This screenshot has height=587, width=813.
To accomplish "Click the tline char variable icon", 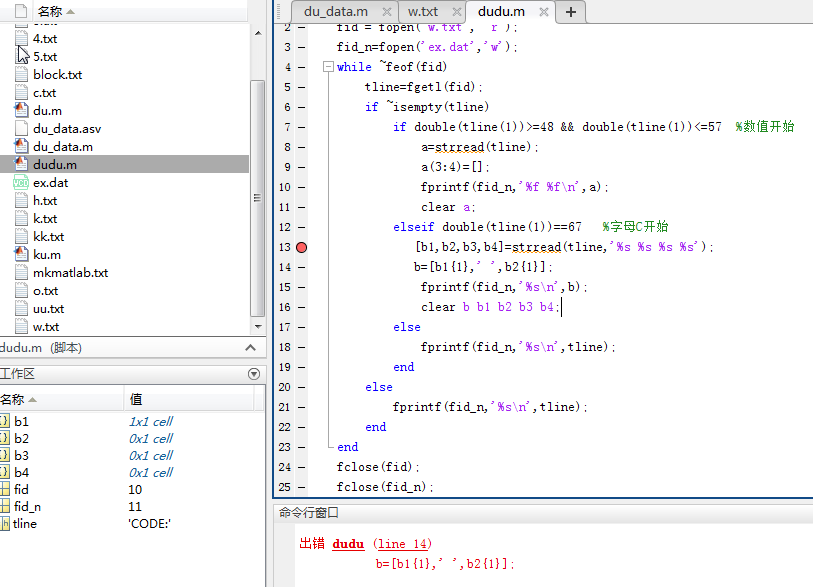I will [5, 523].
